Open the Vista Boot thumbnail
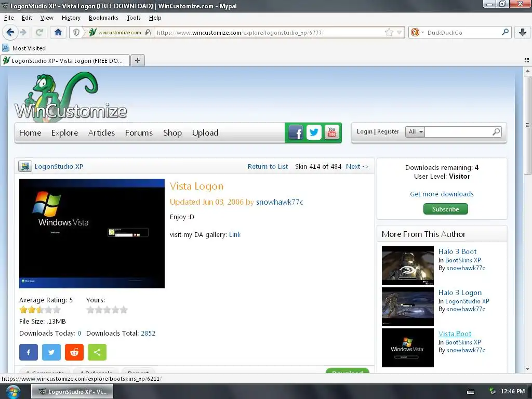This screenshot has width=532, height=399. pyautogui.click(x=408, y=348)
